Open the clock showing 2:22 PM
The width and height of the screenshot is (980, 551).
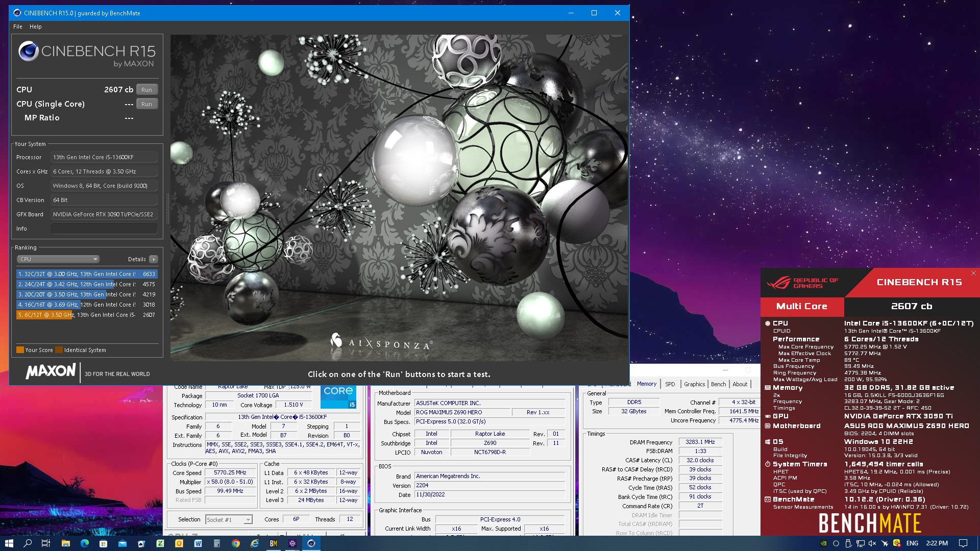click(x=937, y=543)
